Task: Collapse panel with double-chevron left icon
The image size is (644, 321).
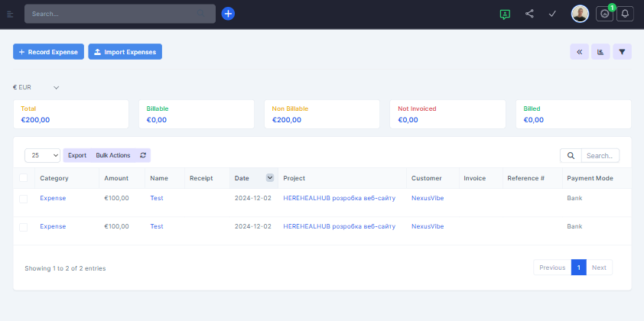Action: [x=579, y=52]
